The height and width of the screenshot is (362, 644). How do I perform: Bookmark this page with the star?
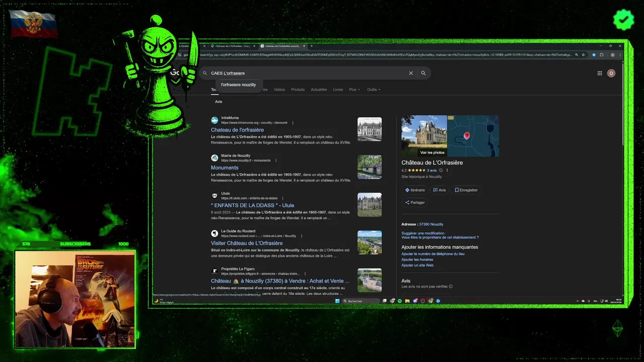coord(583,54)
